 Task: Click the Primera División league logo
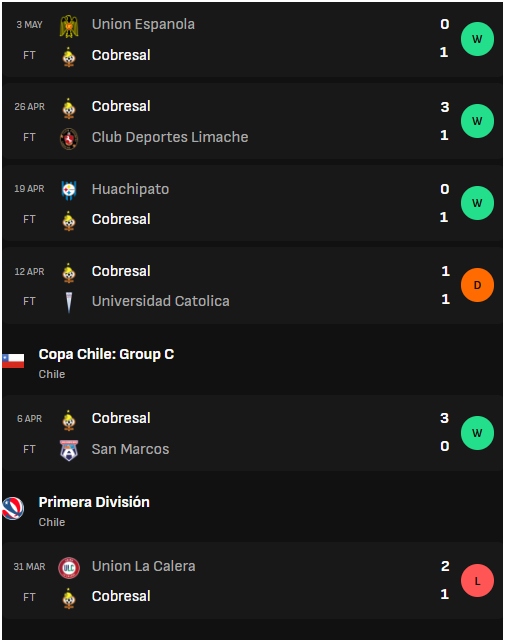click(x=13, y=508)
